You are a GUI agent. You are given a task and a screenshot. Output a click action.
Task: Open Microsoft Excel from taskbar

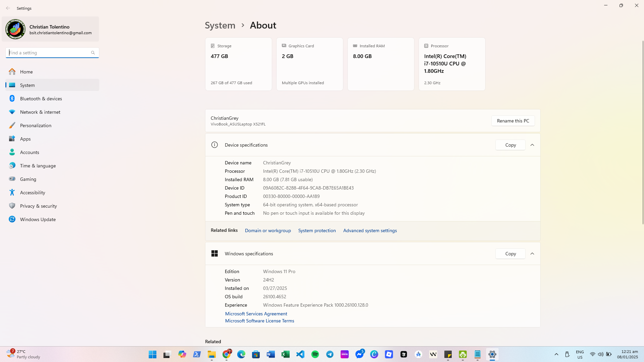pos(286,354)
